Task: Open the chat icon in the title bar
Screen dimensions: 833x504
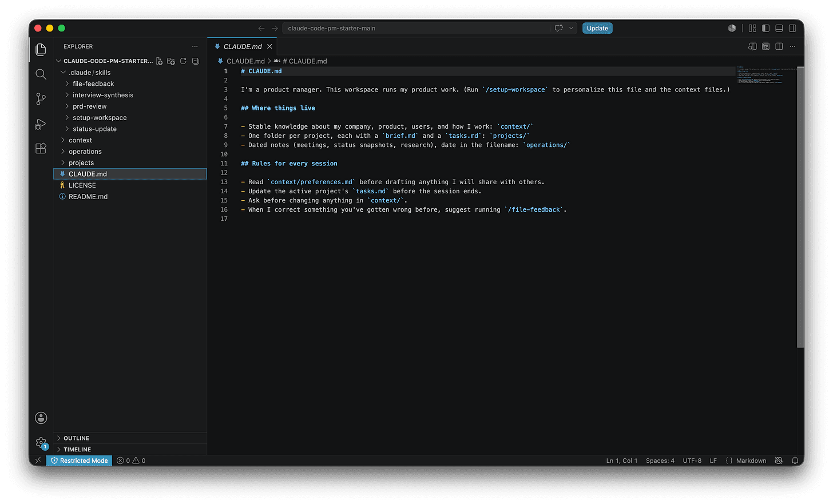Action: tap(559, 28)
